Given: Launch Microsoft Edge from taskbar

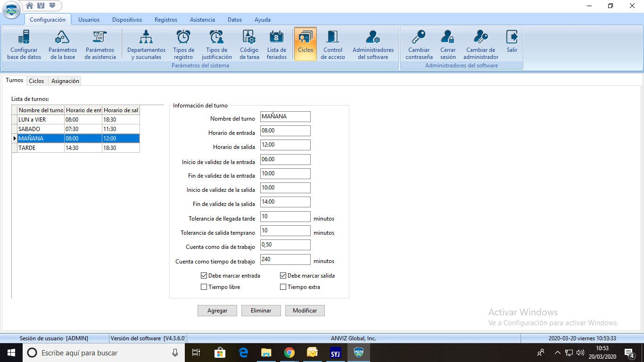Looking at the screenshot, I should point(243,353).
